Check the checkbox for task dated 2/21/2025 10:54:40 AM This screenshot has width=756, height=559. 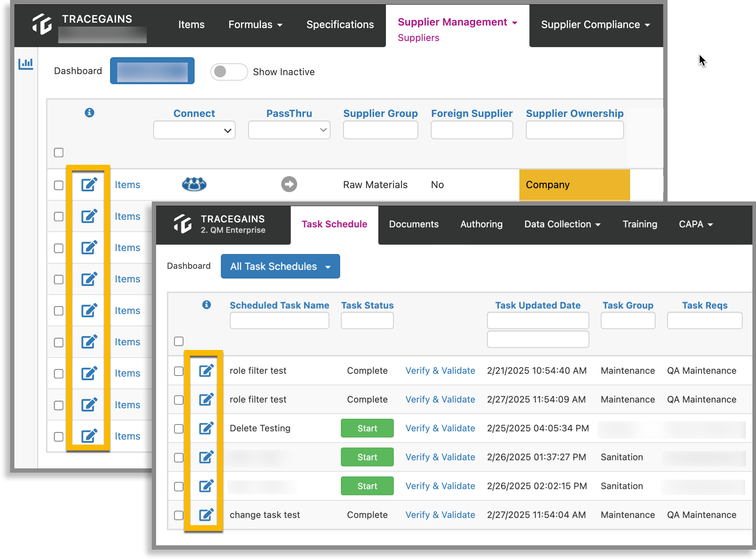pos(179,371)
